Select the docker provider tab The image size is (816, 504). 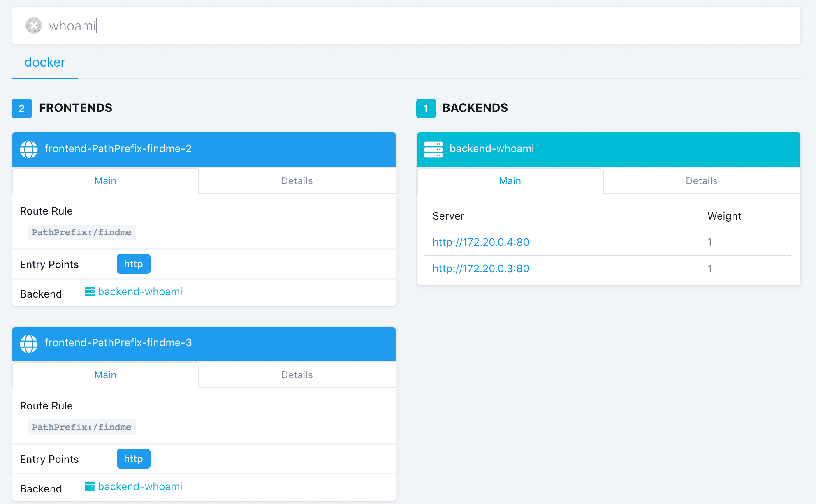(44, 62)
